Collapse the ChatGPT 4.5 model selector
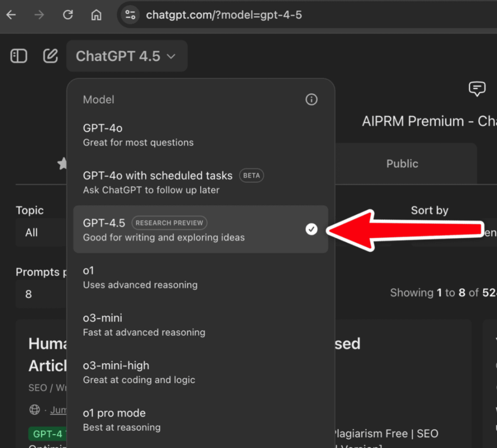 pyautogui.click(x=127, y=56)
